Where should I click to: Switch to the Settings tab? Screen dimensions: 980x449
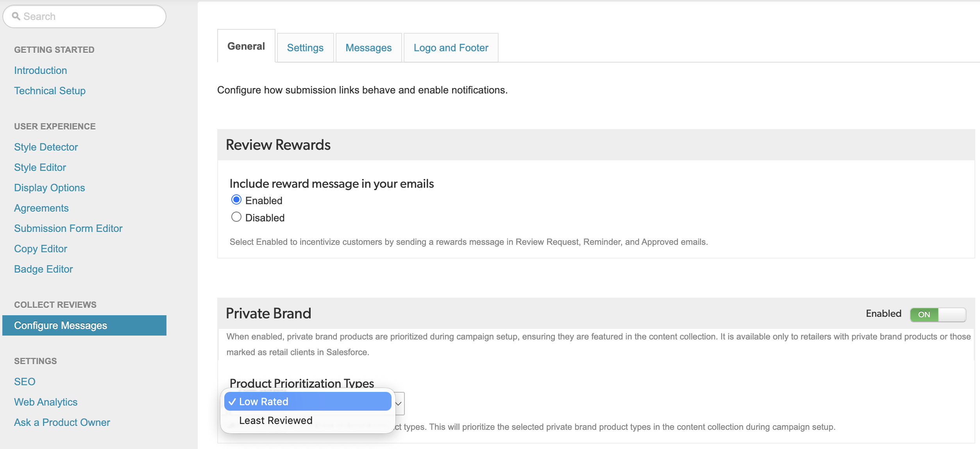tap(305, 48)
